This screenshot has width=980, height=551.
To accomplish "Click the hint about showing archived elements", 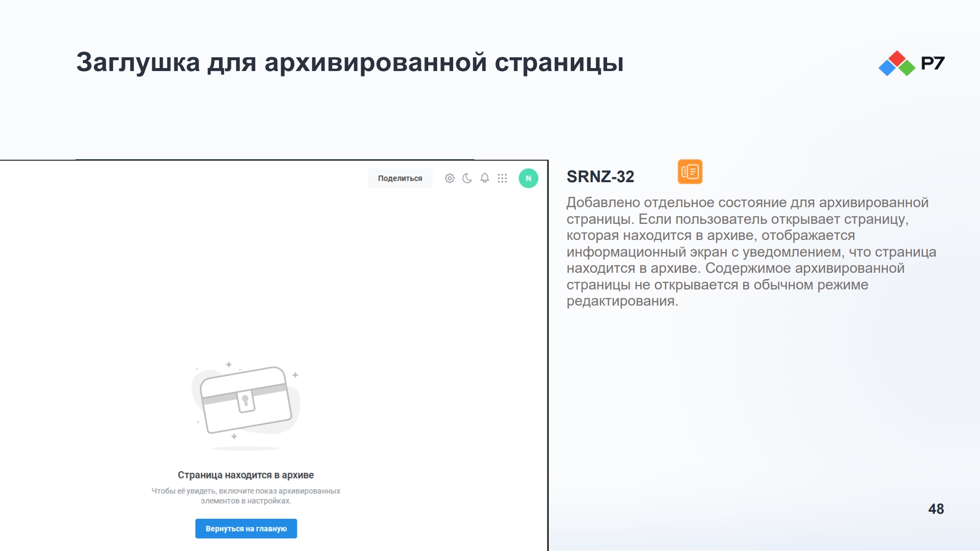I will 245,496.
